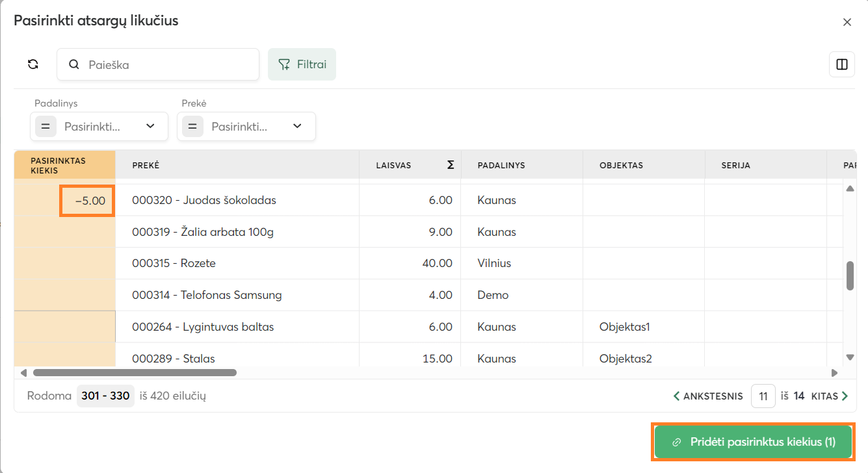
Task: Click the horizontal scrollbar thumb
Action: [135, 373]
